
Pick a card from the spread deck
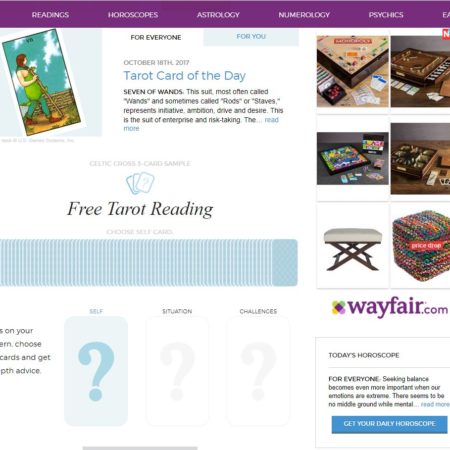pyautogui.click(x=149, y=262)
